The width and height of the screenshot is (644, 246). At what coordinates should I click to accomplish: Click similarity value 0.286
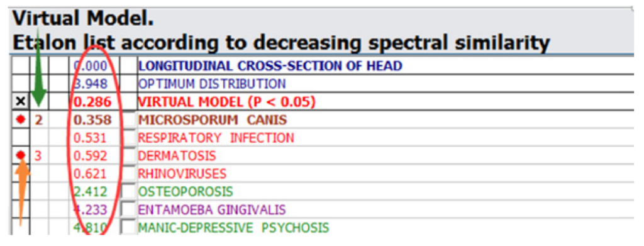click(x=94, y=102)
